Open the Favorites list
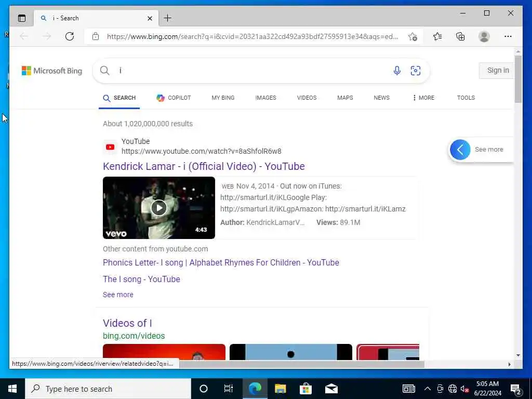Viewport: 532px width, 399px height. [437, 36]
